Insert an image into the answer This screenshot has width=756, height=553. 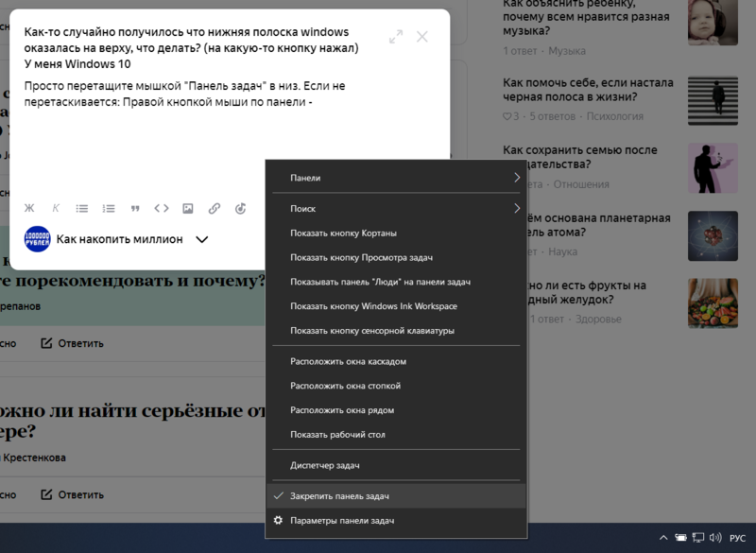pyautogui.click(x=187, y=208)
